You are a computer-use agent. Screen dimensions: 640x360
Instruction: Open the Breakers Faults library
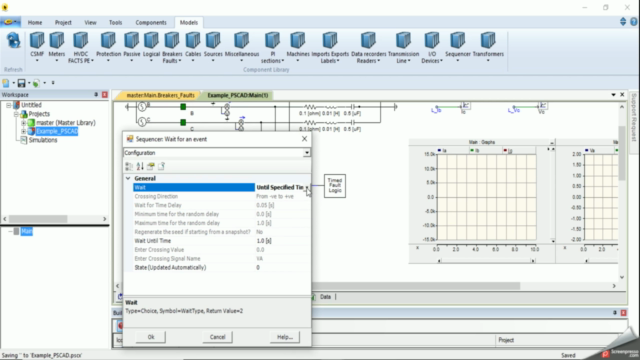[172, 47]
